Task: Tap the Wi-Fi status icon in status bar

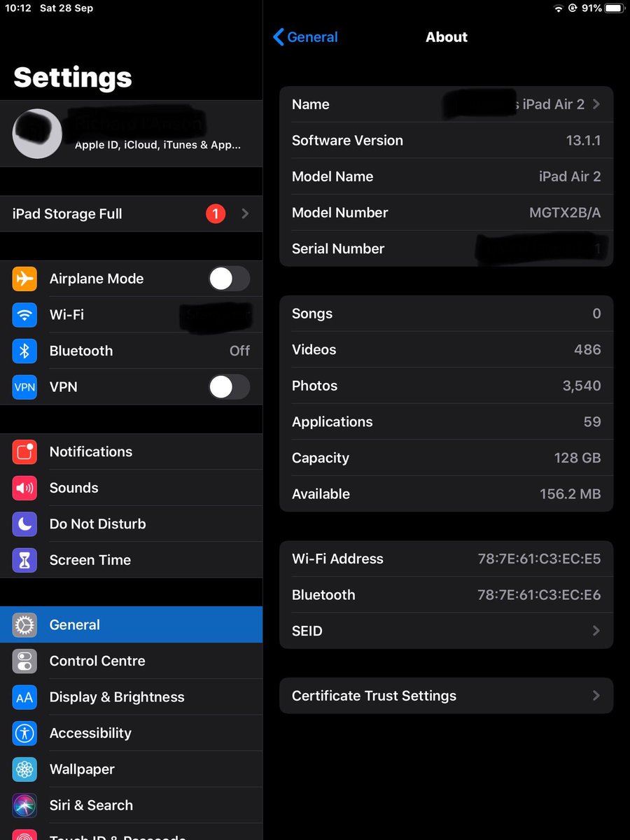Action: (558, 8)
